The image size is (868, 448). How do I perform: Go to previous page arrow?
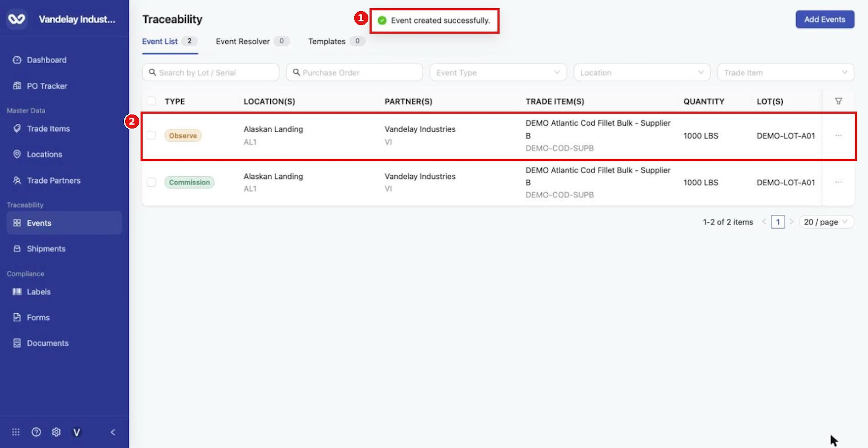(x=764, y=222)
